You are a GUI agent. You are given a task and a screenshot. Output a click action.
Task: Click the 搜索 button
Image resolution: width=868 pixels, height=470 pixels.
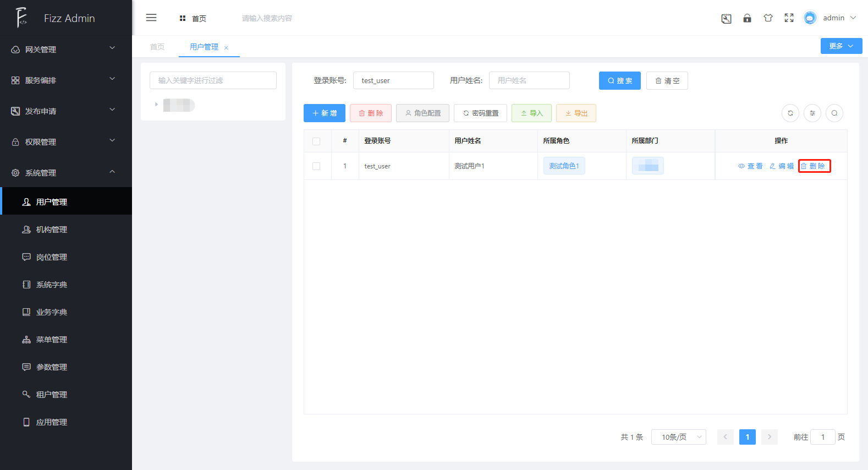(x=619, y=80)
